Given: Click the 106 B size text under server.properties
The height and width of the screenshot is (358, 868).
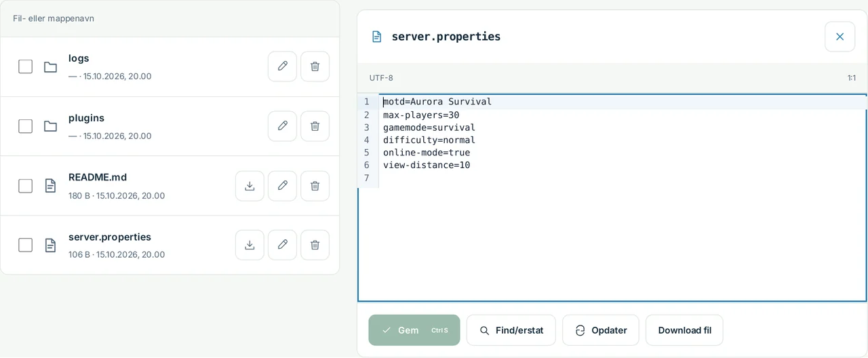Looking at the screenshot, I should pyautogui.click(x=79, y=254).
